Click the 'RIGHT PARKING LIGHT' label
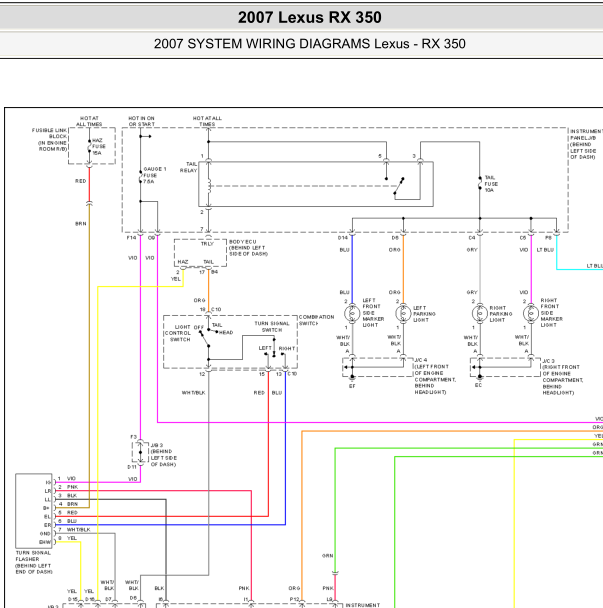Image resolution: width=603 pixels, height=608 pixels. pos(501,314)
